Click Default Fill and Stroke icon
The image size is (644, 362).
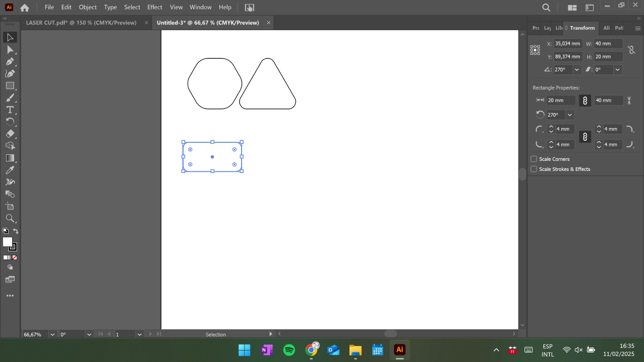[x=6, y=231]
